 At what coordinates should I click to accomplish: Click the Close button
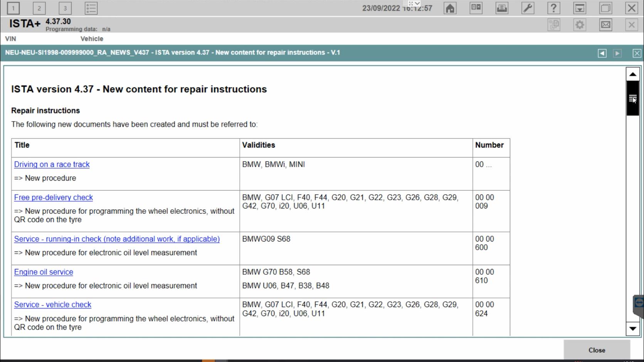[597, 350]
